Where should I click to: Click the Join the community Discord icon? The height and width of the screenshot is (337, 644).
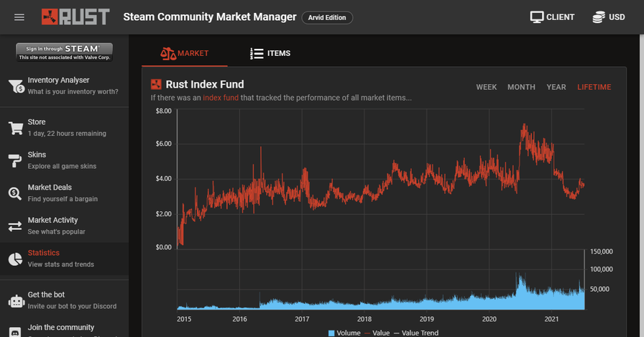[15, 333]
